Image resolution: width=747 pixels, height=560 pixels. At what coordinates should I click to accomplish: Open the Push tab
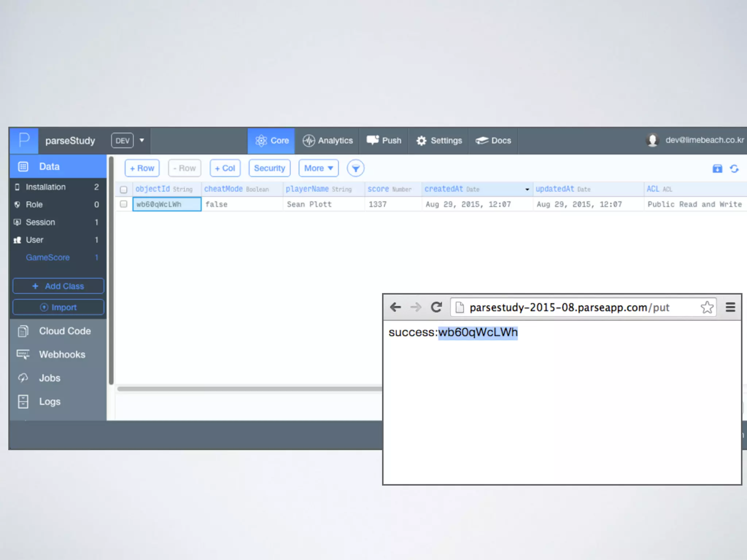384,140
